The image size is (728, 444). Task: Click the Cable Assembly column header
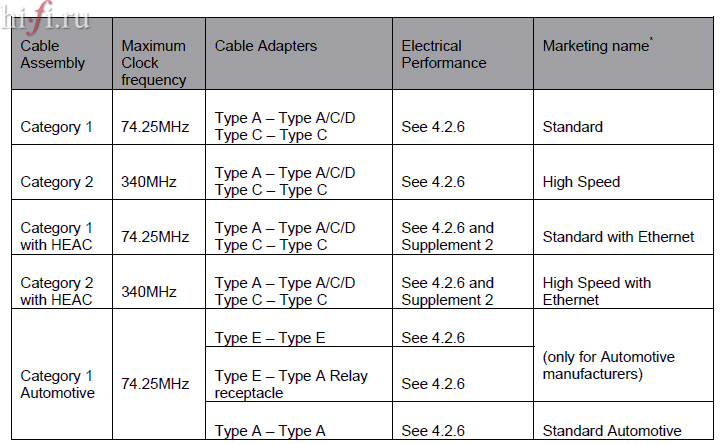[x=53, y=54]
